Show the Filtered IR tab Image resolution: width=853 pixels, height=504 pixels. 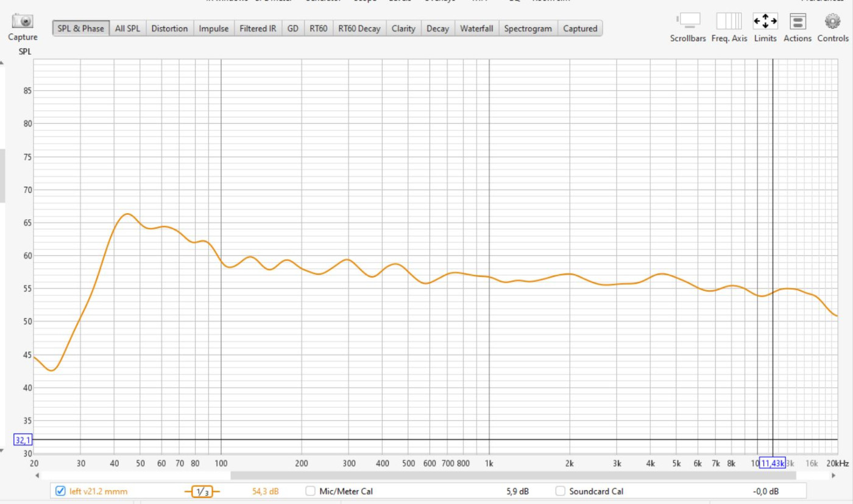point(257,29)
